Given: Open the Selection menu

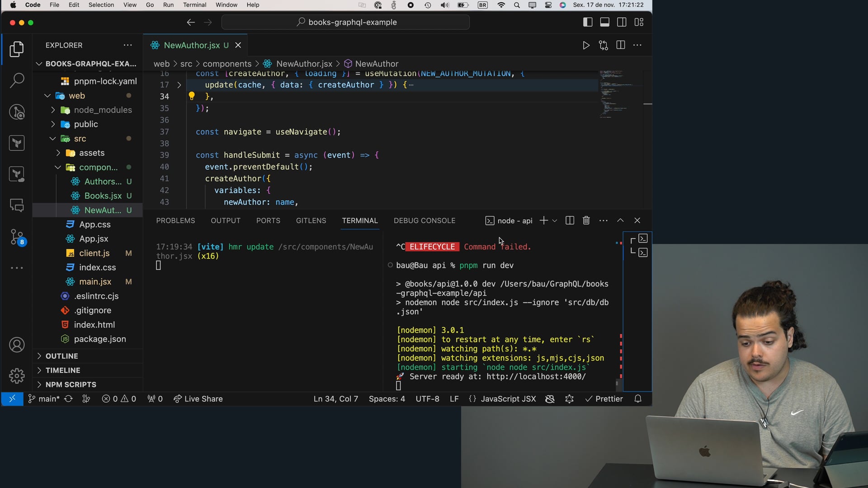Looking at the screenshot, I should (x=101, y=5).
